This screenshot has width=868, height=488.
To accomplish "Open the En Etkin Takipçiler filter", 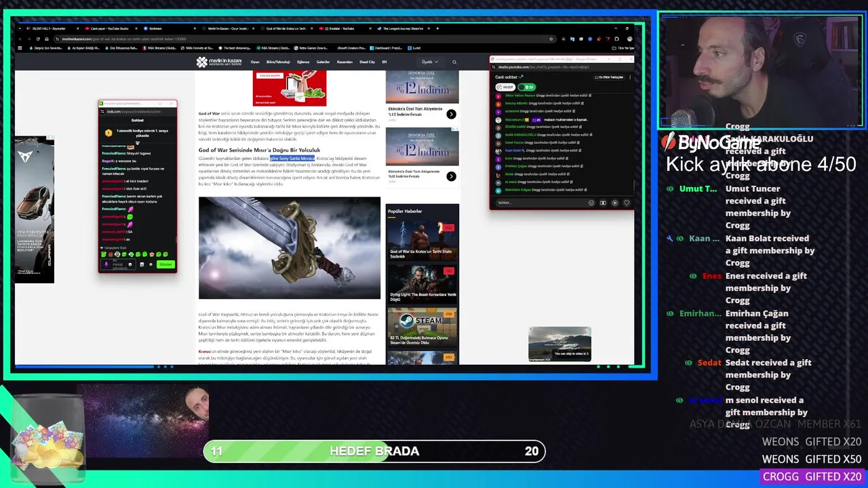I will [x=609, y=77].
